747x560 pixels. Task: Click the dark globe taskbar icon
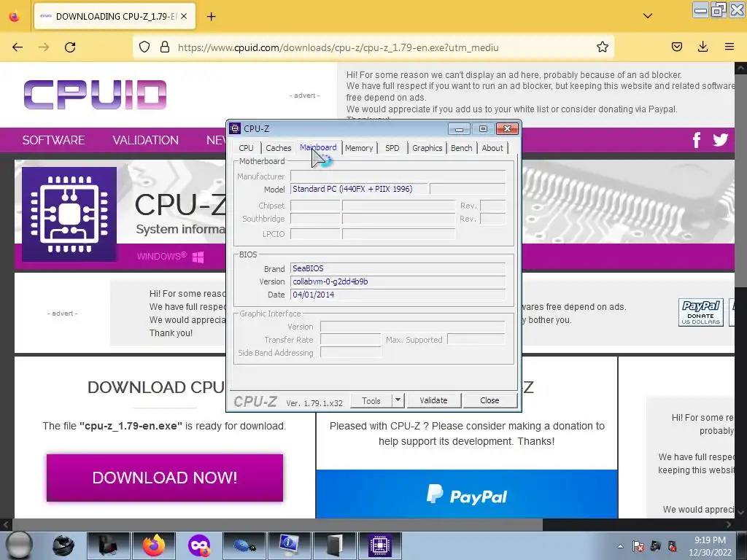[x=63, y=545]
